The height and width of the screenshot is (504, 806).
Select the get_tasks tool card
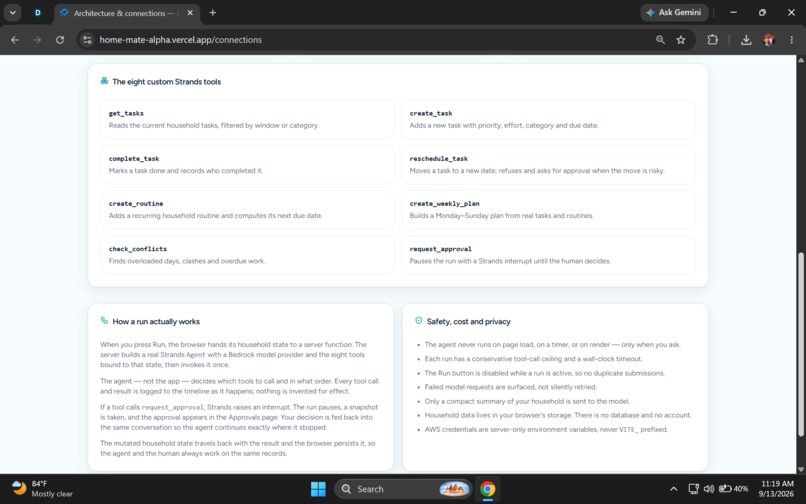click(x=247, y=119)
